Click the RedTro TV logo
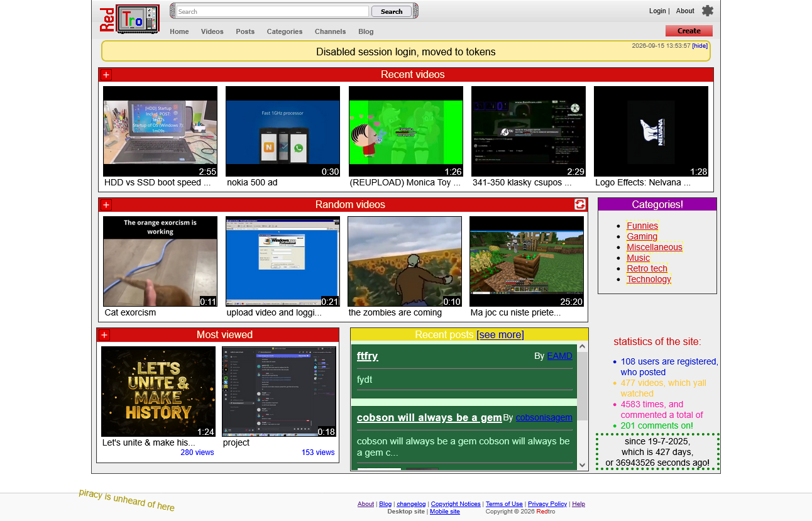812x521 pixels. point(129,19)
